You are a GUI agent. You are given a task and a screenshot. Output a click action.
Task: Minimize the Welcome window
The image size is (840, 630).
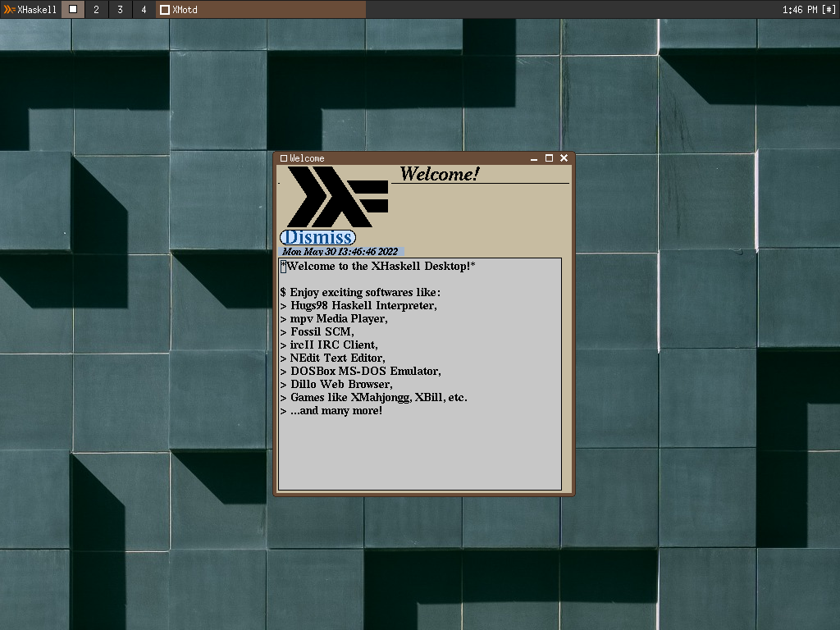click(x=533, y=158)
